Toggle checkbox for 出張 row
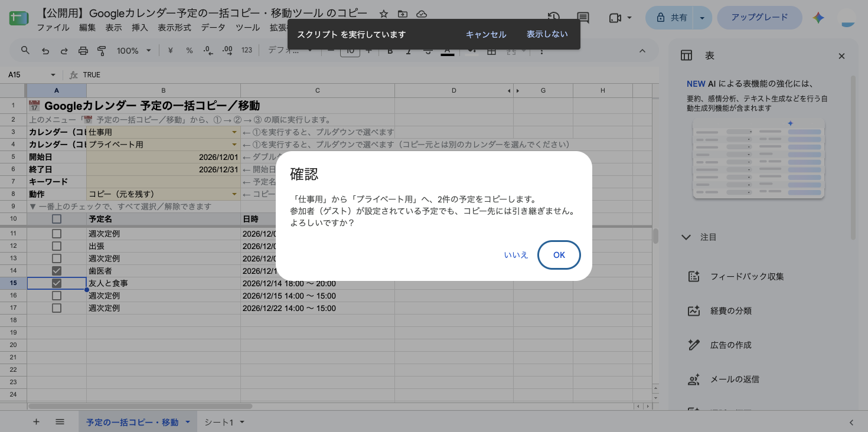Viewport: 868px width, 432px height. pos(57,246)
